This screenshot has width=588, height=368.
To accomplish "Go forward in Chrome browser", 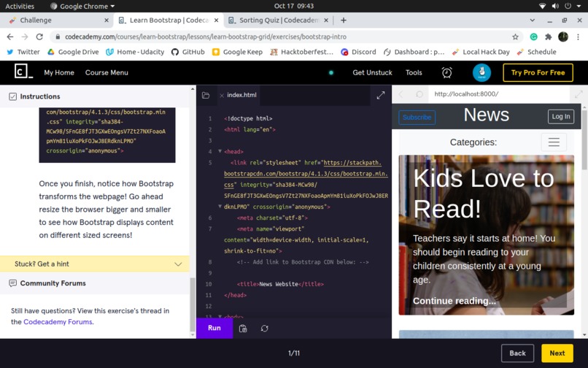I will pyautogui.click(x=25, y=37).
